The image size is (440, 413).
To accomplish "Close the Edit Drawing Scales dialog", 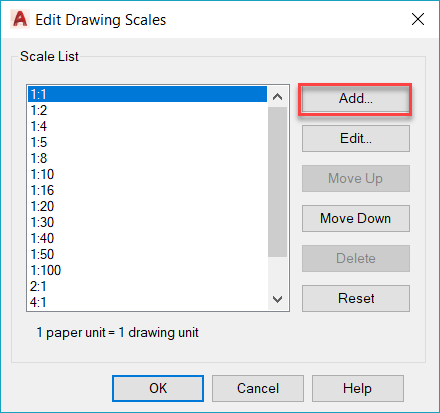I will tap(418, 19).
